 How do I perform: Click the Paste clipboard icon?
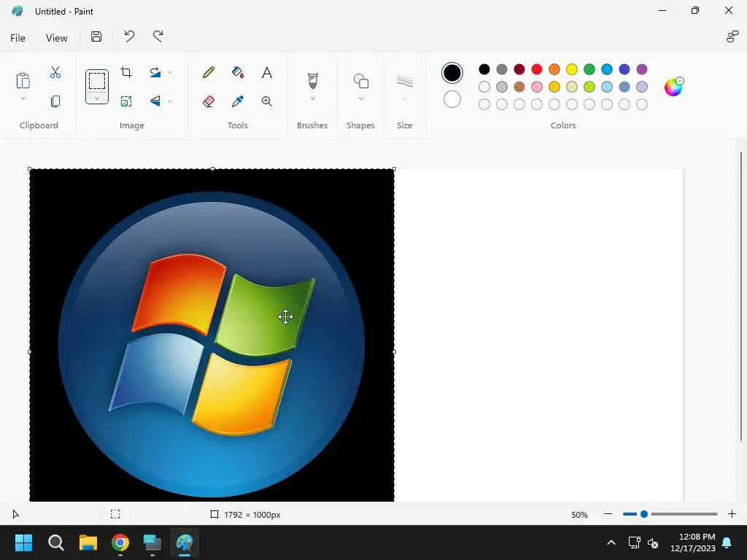pos(23,80)
